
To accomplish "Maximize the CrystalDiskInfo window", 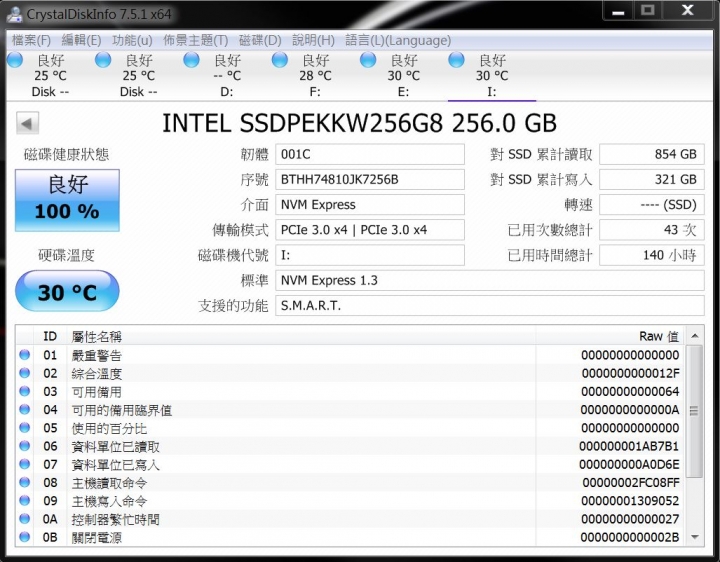I will [x=647, y=11].
